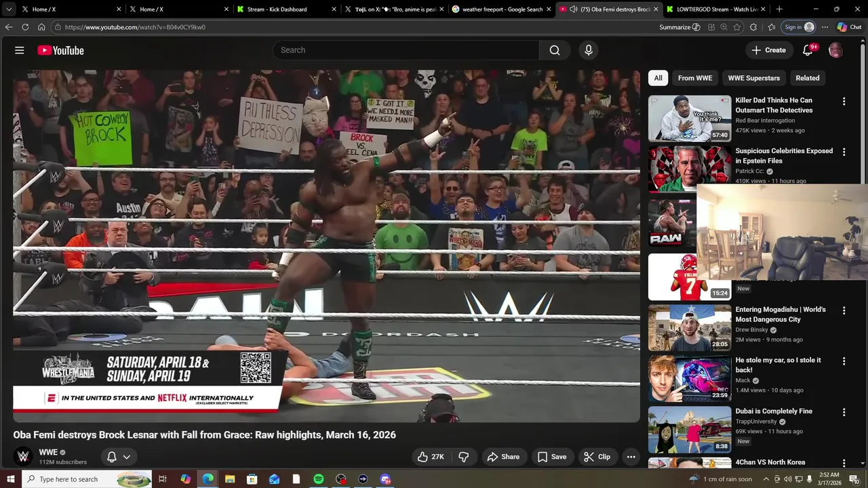Open options for He stole my car video

844,361
